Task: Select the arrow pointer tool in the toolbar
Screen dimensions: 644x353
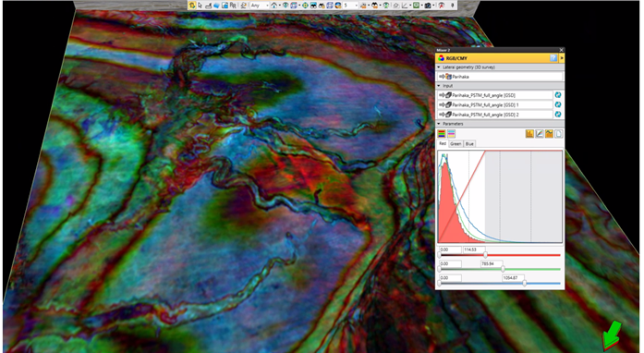Action: tap(200, 6)
